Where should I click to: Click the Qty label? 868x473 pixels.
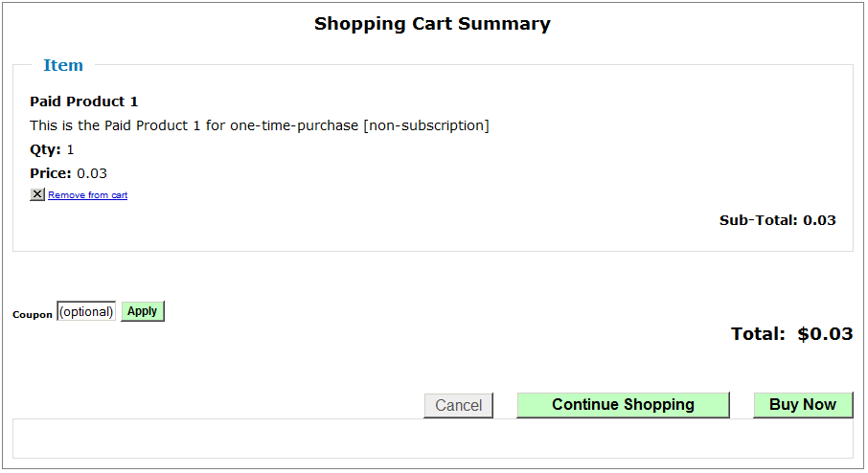(45, 149)
